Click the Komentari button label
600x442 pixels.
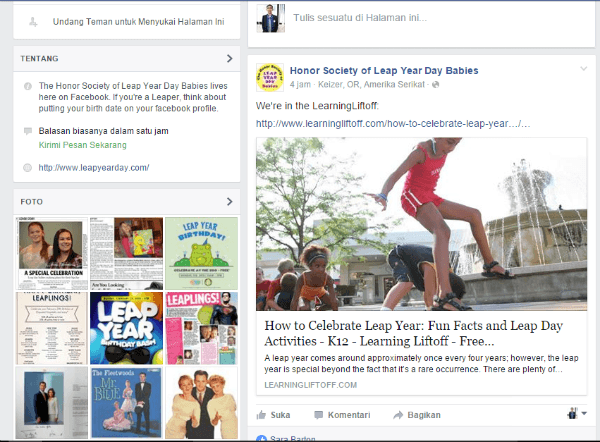(349, 415)
